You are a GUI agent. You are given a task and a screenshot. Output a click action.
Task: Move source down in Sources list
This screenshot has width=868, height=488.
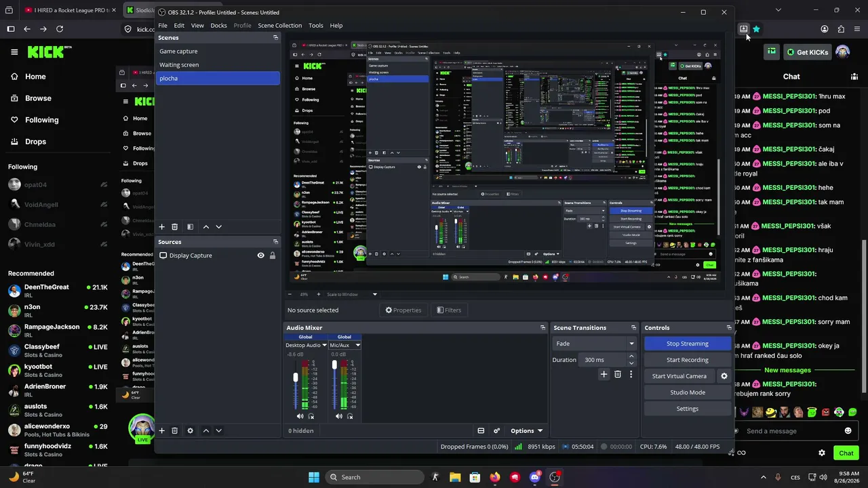tap(218, 430)
